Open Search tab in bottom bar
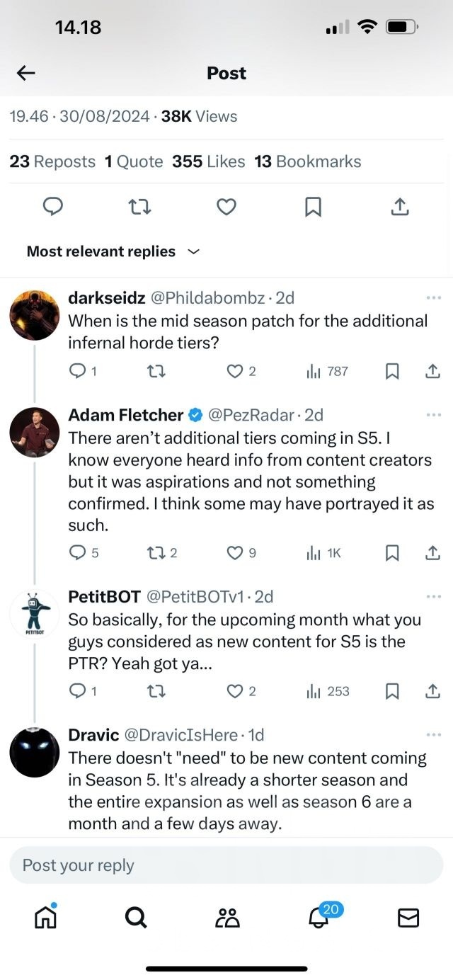 tap(136, 918)
